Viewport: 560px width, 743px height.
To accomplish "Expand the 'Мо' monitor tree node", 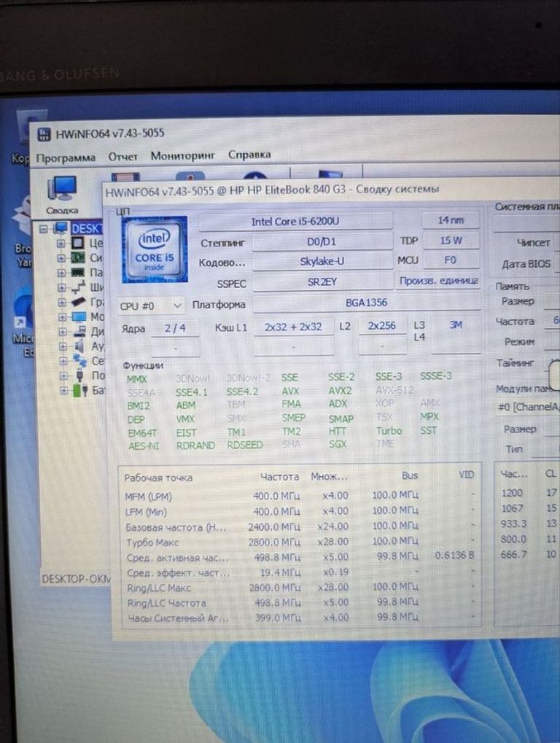I will (62, 316).
